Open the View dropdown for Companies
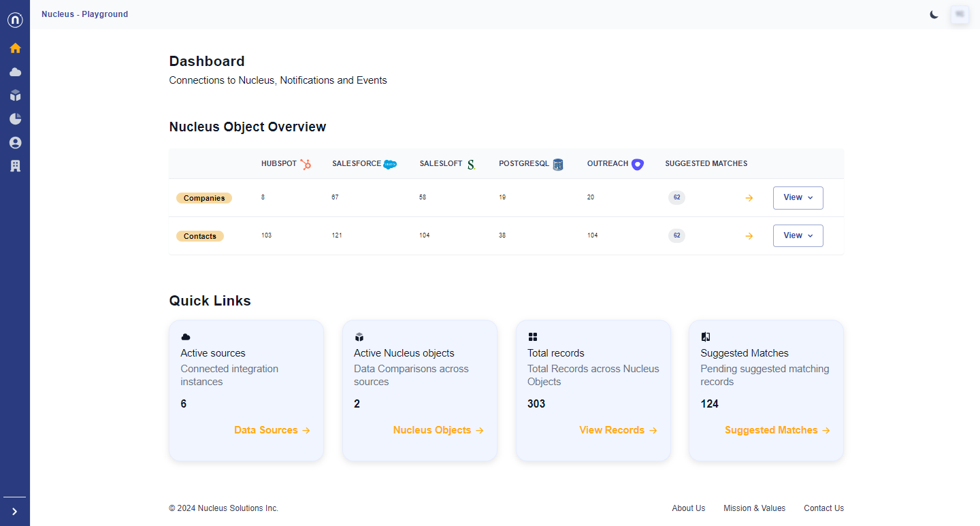The height and width of the screenshot is (526, 980). pos(798,197)
